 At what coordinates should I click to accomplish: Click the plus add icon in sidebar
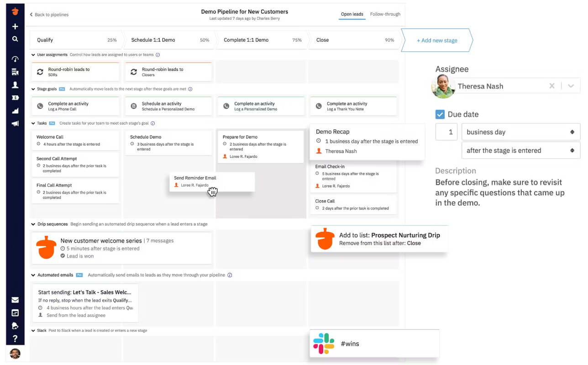point(15,26)
